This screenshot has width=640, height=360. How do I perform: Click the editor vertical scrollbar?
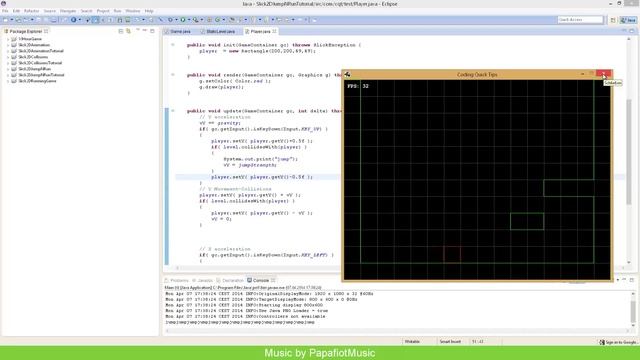(x=629, y=151)
